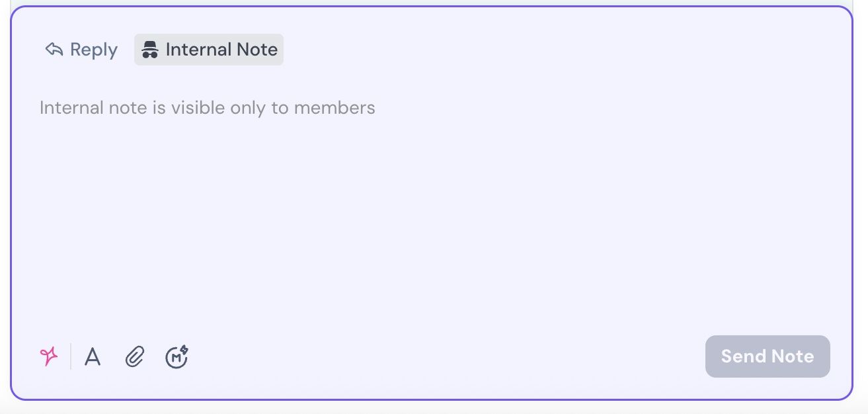The width and height of the screenshot is (868, 414).
Task: Toggle composer to public reply mode
Action: (81, 50)
